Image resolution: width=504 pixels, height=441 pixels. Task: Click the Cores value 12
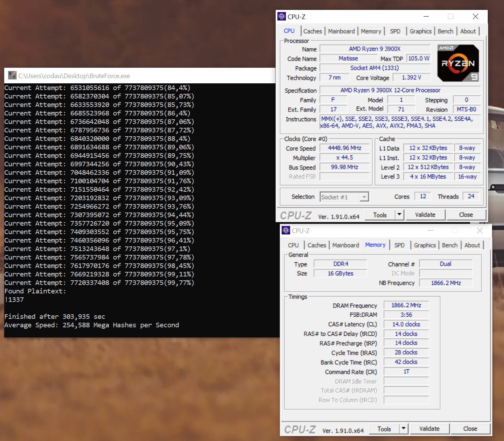tap(423, 196)
